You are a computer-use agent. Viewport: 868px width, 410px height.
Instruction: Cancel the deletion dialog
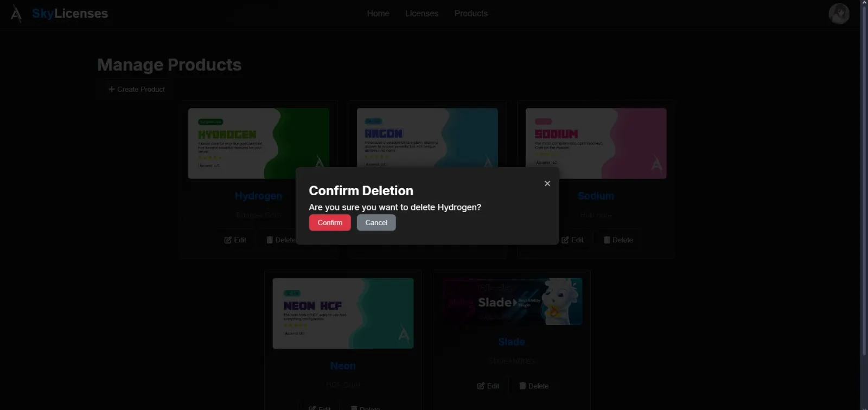coord(376,223)
